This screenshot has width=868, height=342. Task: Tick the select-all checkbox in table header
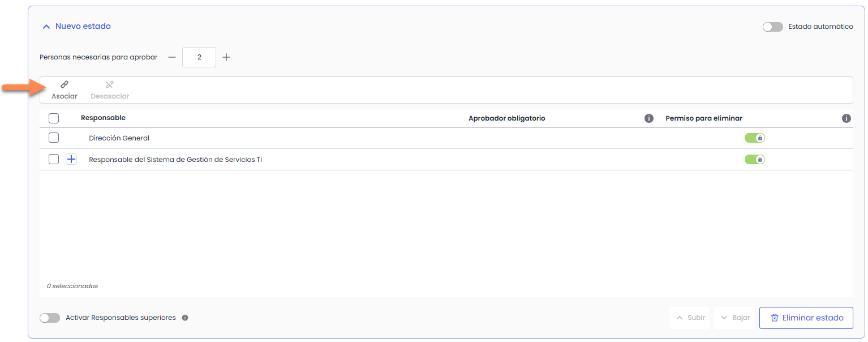[x=54, y=118]
